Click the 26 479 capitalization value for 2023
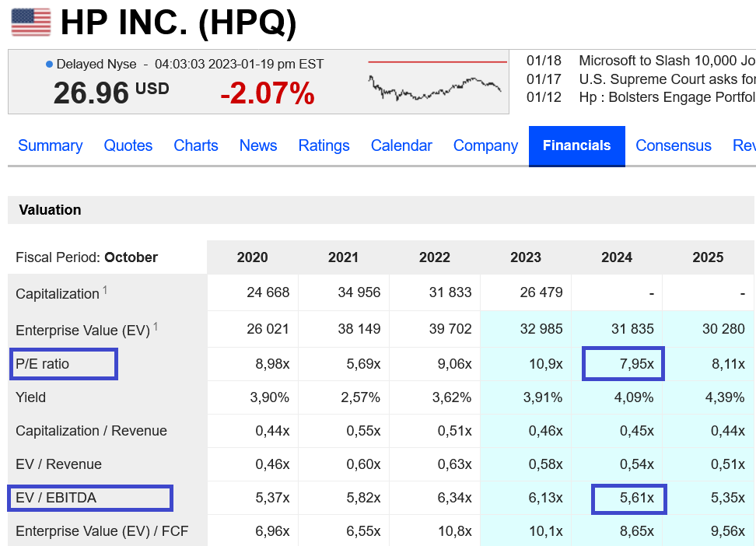 tap(541, 292)
